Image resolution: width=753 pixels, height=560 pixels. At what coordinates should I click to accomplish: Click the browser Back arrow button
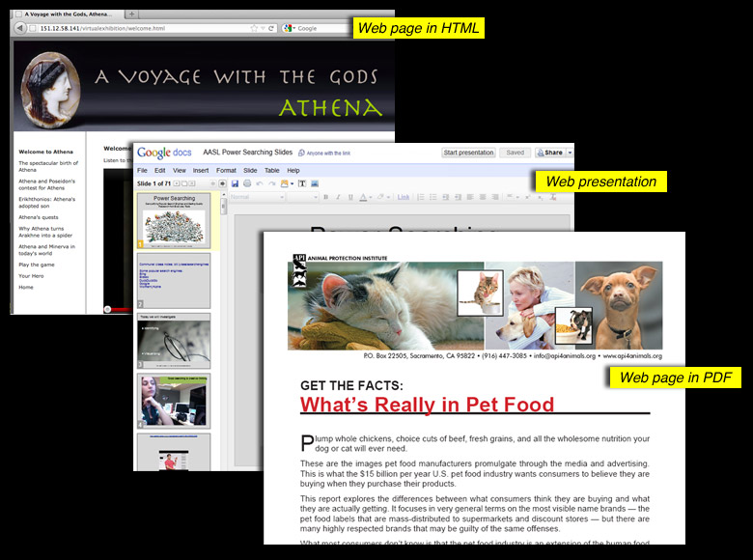pos(20,28)
